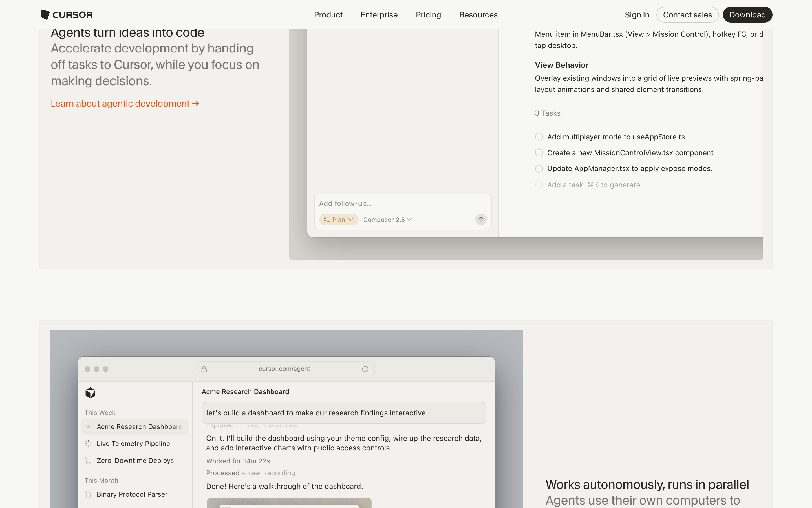Click the reload icon in the browser address bar
This screenshot has height=508, width=812.
pyautogui.click(x=365, y=369)
